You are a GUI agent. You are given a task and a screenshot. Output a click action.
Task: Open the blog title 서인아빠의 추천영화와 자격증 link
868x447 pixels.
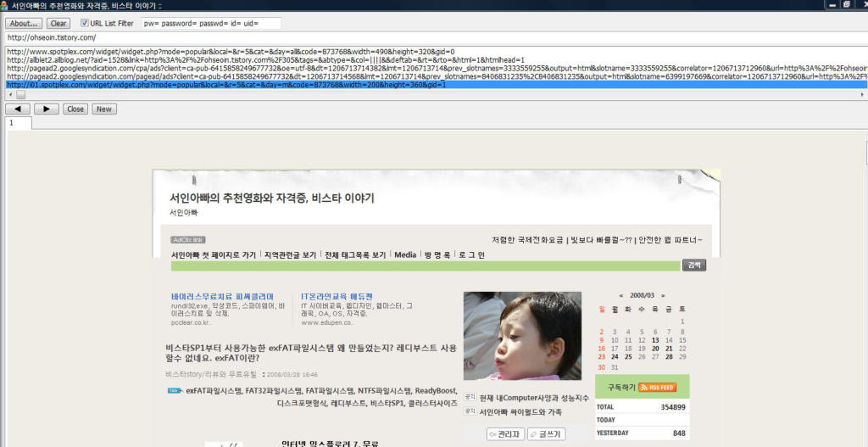(272, 198)
